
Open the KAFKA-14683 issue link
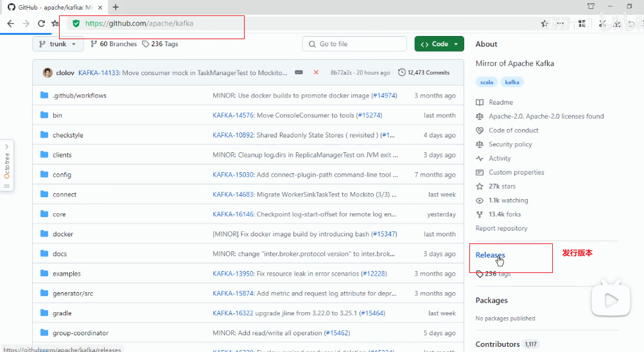[x=233, y=194]
